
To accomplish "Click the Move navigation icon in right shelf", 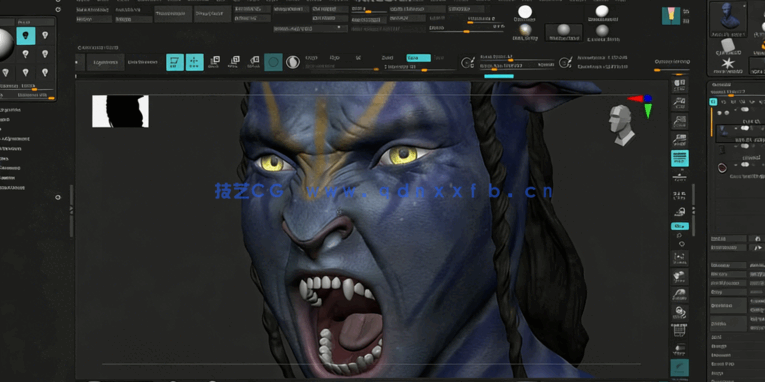I will [679, 276].
